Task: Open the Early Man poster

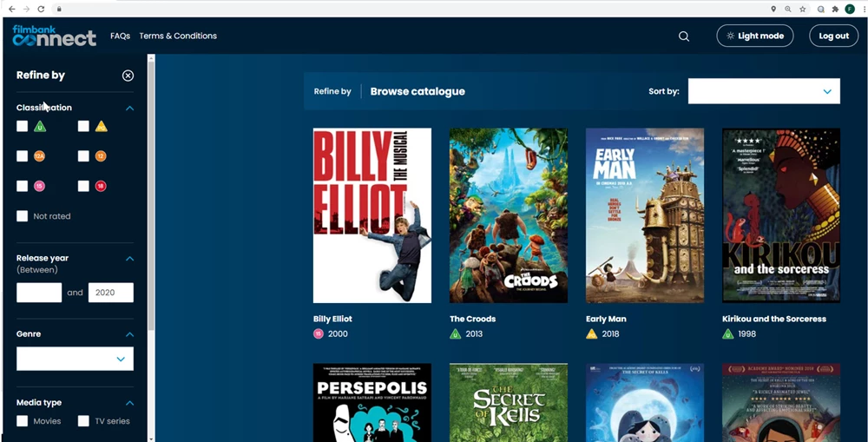Action: tap(645, 215)
